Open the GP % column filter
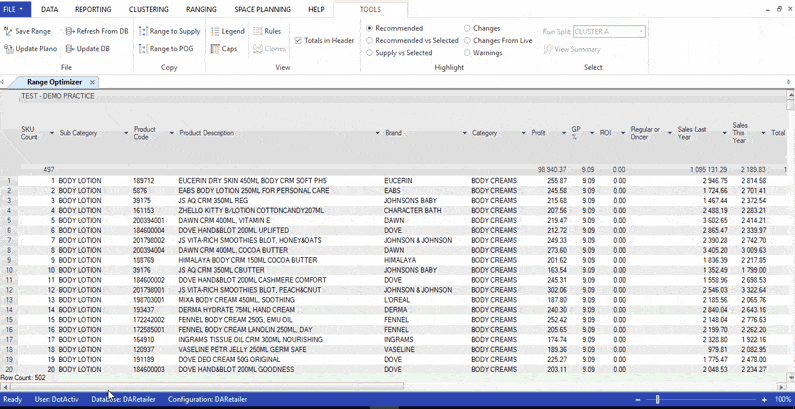Image resolution: width=795 pixels, height=409 pixels. click(592, 133)
